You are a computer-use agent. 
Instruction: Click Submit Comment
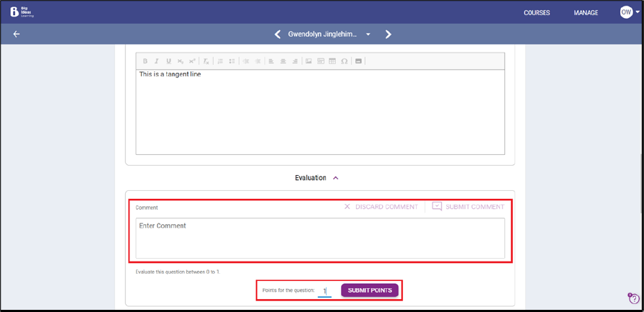[x=468, y=207]
